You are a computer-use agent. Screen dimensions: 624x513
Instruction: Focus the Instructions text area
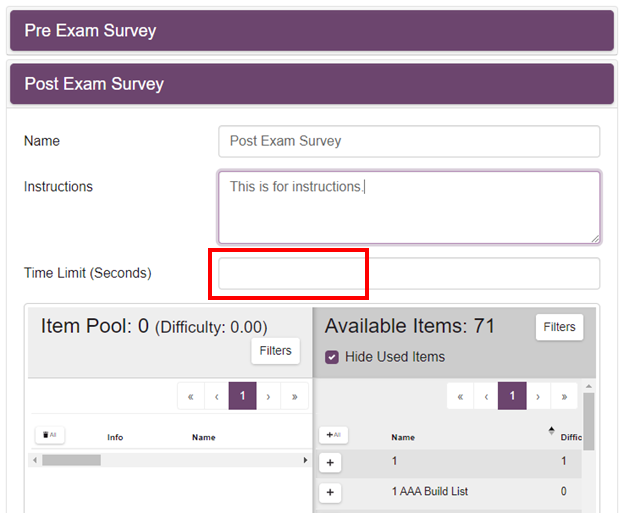pos(409,207)
